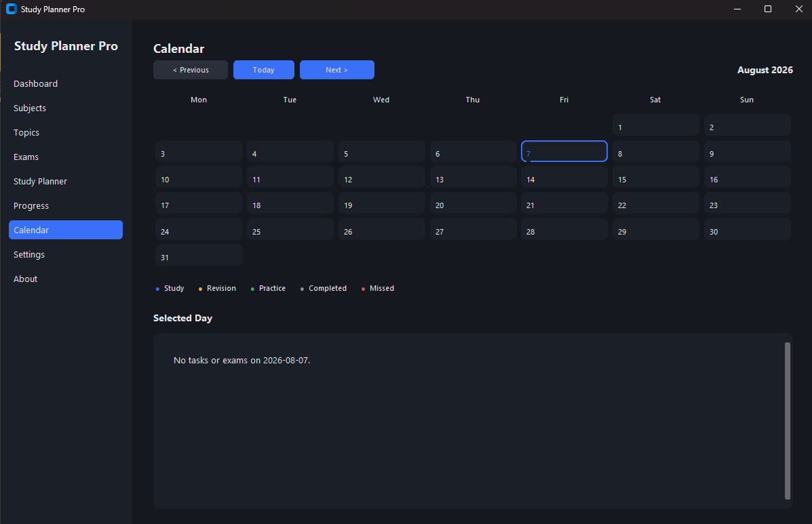Click the Fri weekday header
The height and width of the screenshot is (524, 812).
[564, 100]
